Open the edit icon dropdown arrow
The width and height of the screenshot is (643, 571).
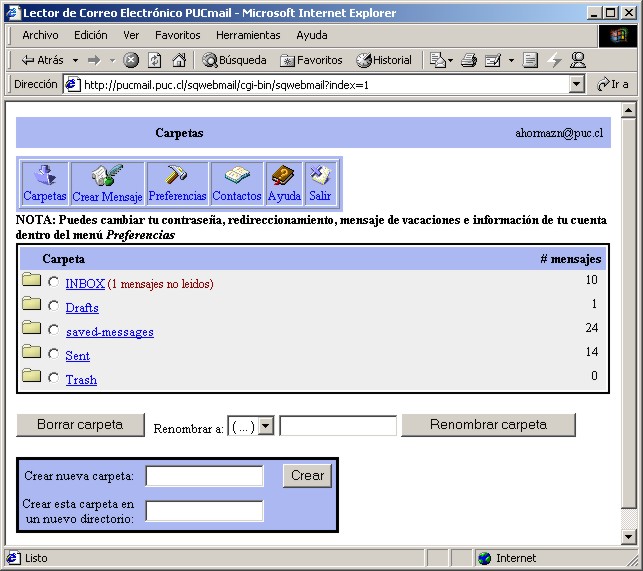click(x=511, y=61)
